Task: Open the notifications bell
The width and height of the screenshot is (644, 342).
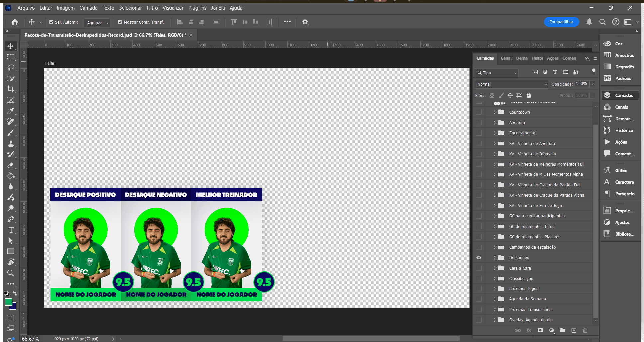Action: click(589, 22)
